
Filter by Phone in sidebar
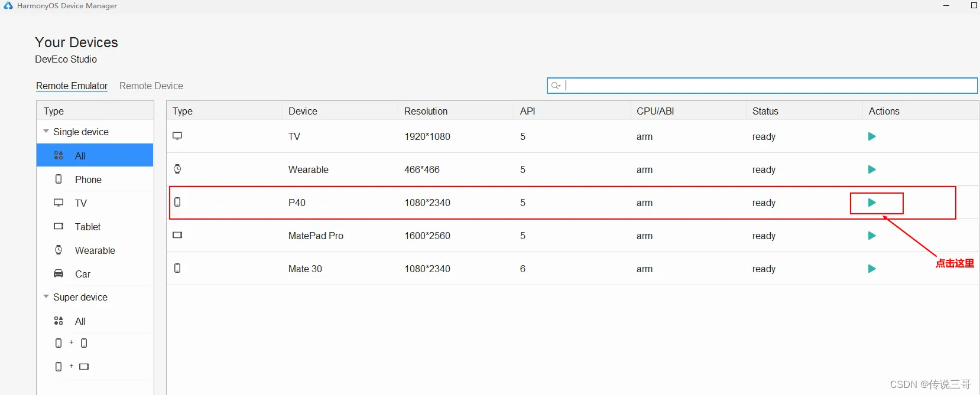click(x=95, y=179)
